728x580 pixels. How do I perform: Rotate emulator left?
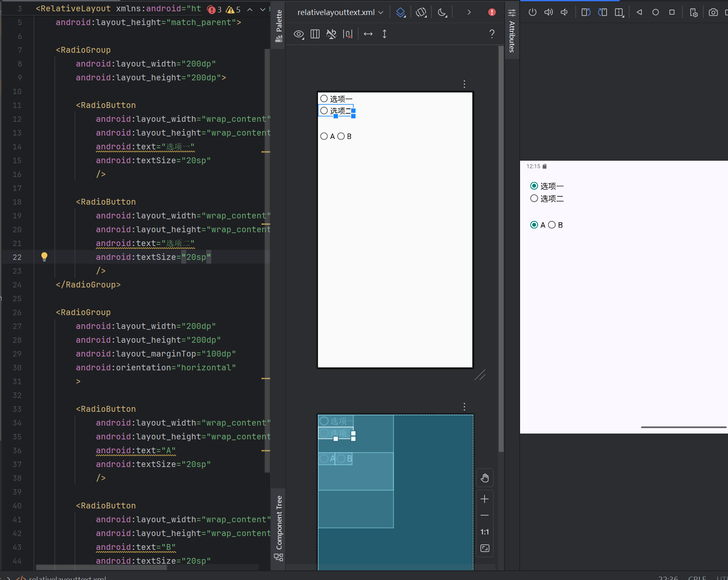(586, 13)
